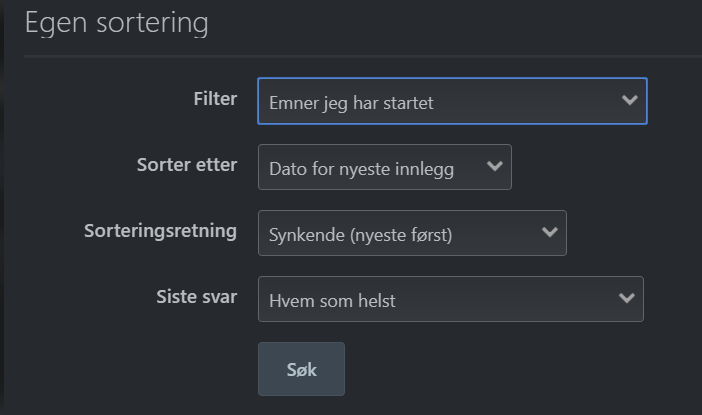Expand the Sorter etter combo box
This screenshot has height=415, width=702.
[385, 167]
